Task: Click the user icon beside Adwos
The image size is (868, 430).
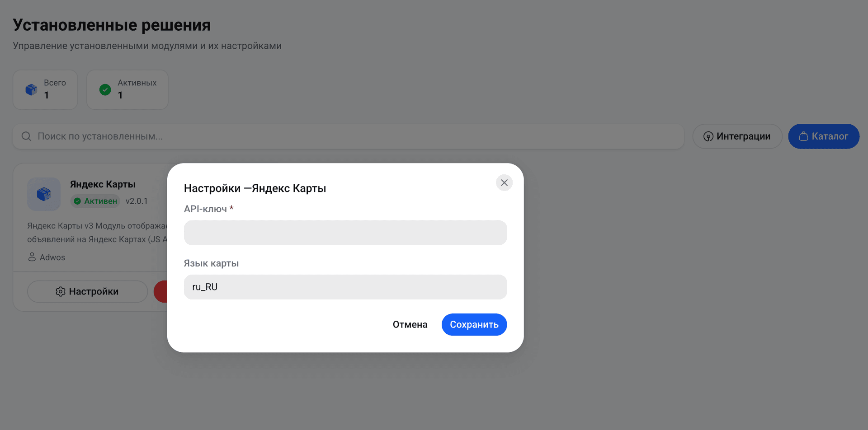Action: (32, 257)
